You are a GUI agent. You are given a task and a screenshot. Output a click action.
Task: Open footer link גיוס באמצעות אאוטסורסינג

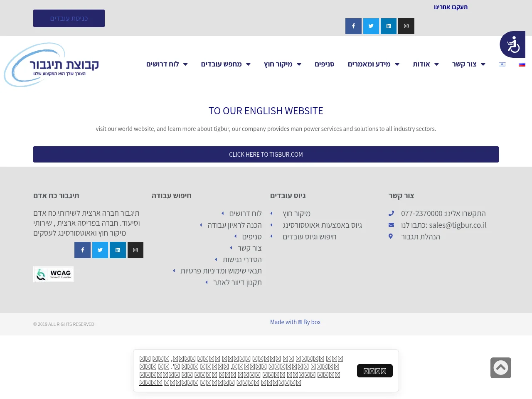323,225
